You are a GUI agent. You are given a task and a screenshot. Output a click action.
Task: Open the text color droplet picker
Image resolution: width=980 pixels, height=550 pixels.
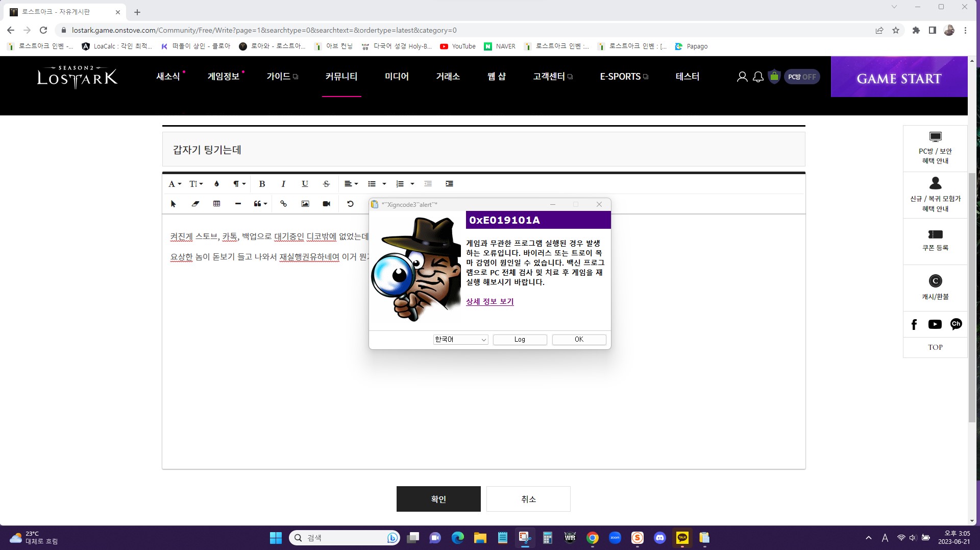coord(216,184)
